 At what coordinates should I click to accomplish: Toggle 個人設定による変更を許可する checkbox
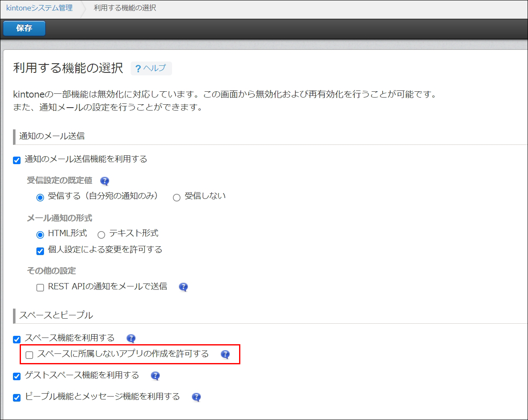pyautogui.click(x=40, y=251)
